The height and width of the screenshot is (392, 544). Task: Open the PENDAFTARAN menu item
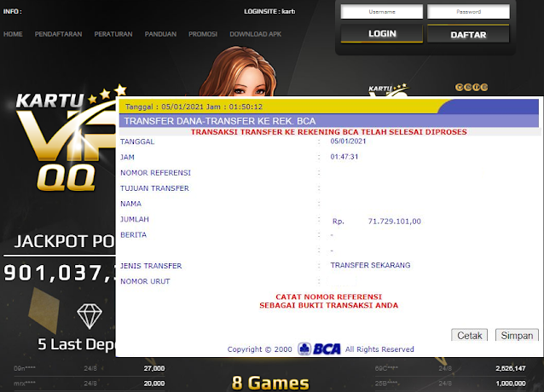click(x=58, y=34)
